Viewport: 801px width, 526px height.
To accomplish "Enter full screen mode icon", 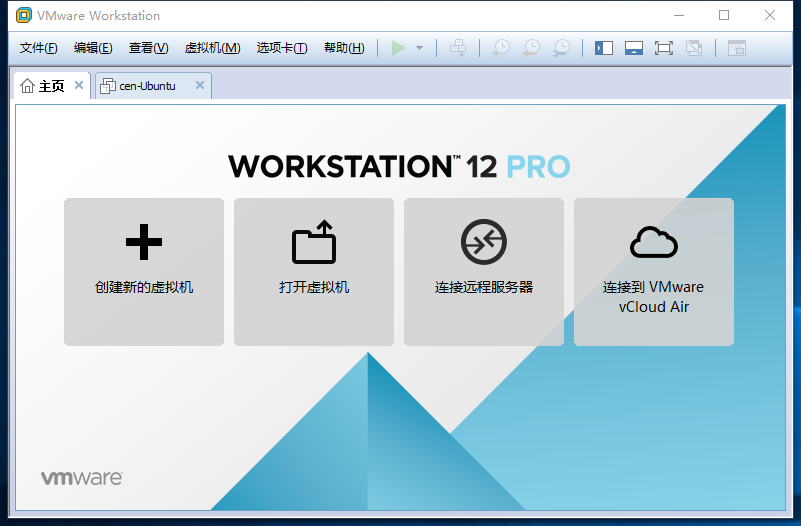I will [x=664, y=48].
